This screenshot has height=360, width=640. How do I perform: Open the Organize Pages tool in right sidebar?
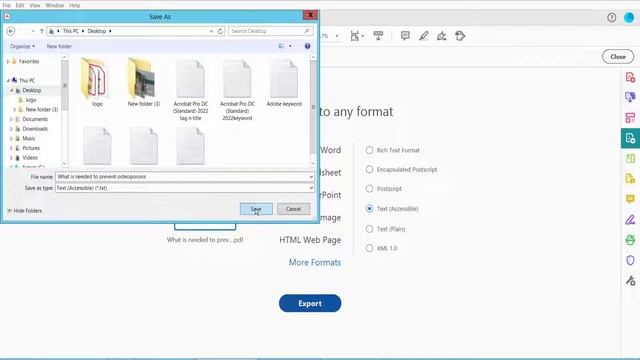(x=630, y=118)
